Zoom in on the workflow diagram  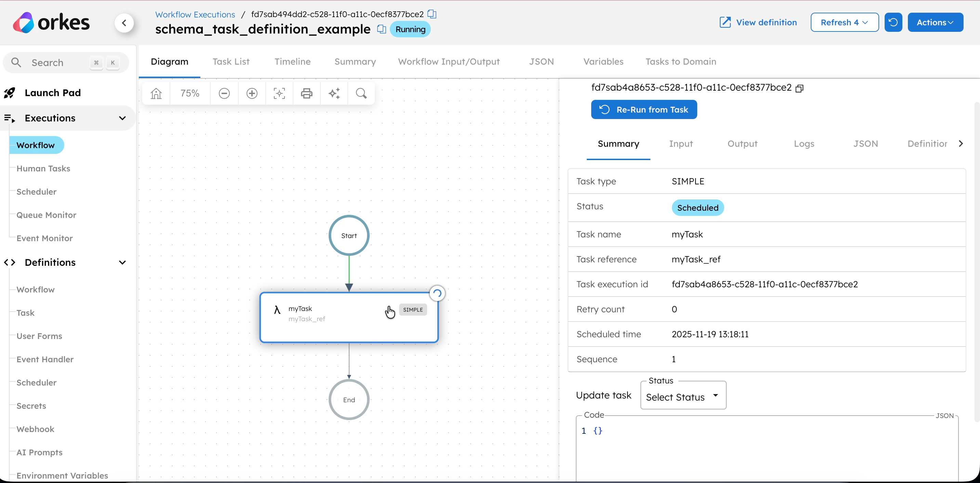coord(251,93)
